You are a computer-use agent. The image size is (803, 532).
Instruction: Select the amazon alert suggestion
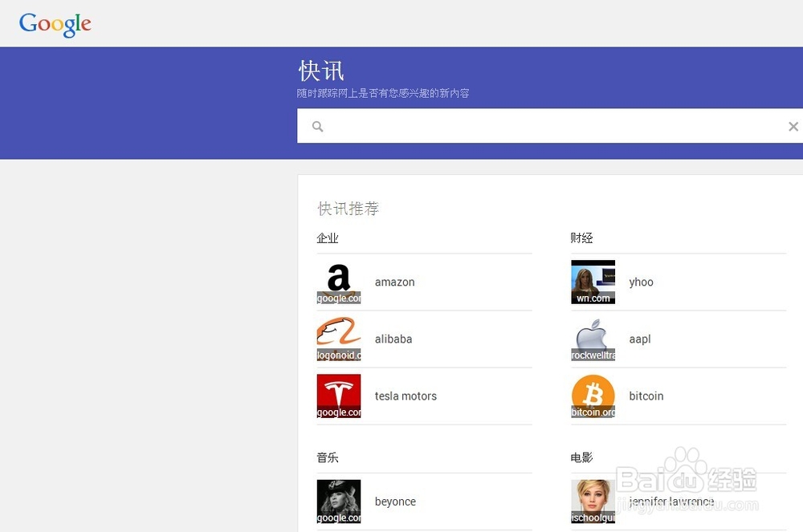click(x=395, y=282)
